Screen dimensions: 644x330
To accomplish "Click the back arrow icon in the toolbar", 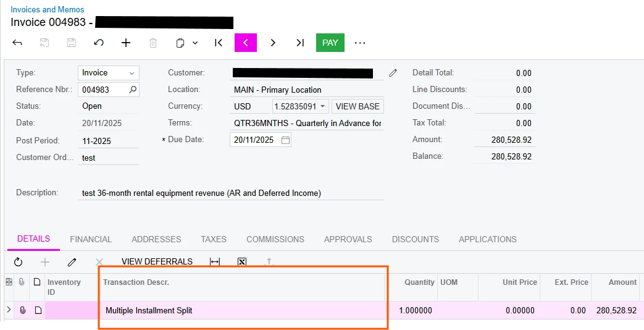I will 17,43.
